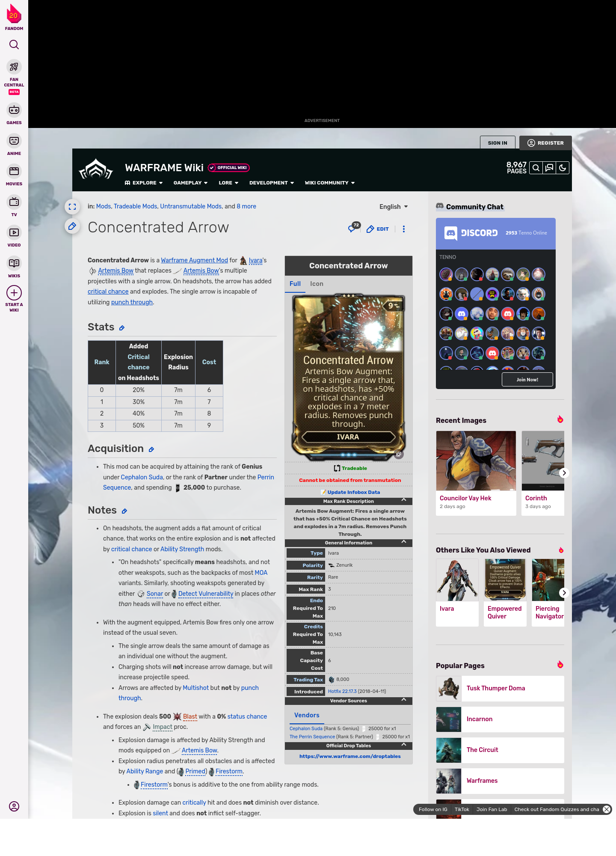Viewport: 616px width, 856px height.
Task: Open the English language dropdown
Action: coord(394,207)
